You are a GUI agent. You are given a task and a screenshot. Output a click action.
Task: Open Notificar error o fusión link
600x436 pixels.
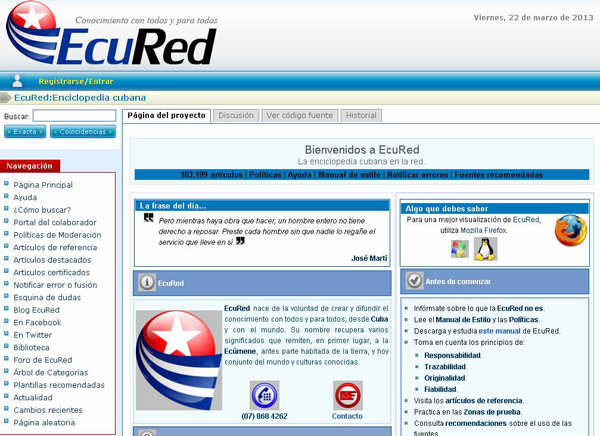(x=55, y=285)
